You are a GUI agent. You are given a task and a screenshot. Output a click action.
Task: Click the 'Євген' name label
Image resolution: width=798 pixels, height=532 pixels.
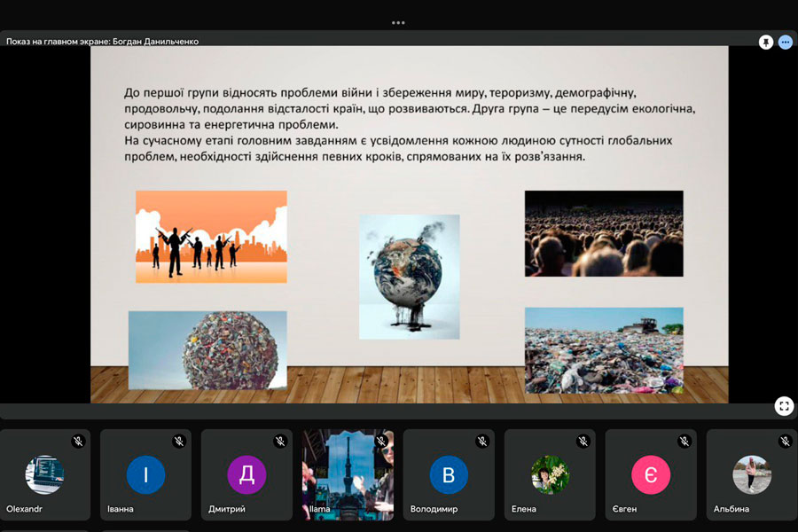click(624, 509)
